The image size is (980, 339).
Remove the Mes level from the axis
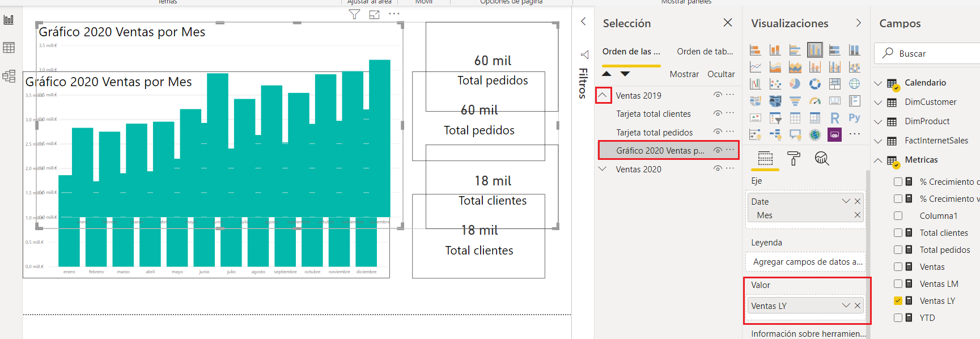tap(858, 215)
